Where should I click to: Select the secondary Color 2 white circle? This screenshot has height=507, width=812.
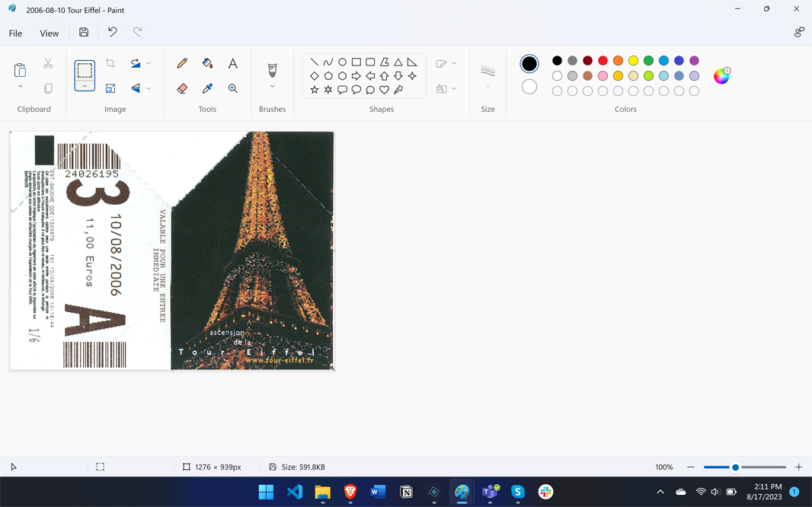click(529, 87)
